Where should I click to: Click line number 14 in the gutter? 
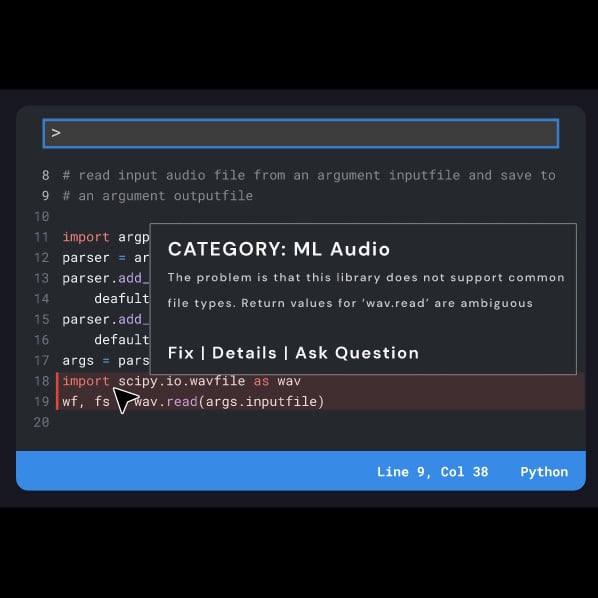(x=42, y=299)
